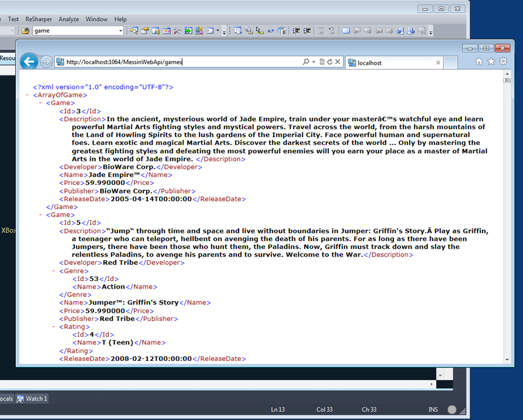Screen dimensions: 523x420
Task: Click the 'T (Teen)' rating name value
Action: pyautogui.click(x=118, y=342)
